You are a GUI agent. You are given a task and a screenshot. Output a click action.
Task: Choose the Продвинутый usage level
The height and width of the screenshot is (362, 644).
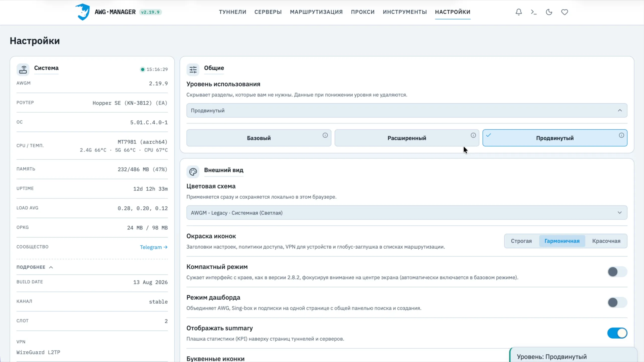[555, 138]
